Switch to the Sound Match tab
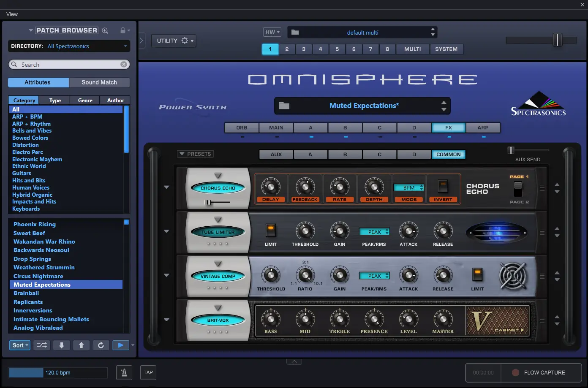588x388 pixels. click(x=99, y=82)
